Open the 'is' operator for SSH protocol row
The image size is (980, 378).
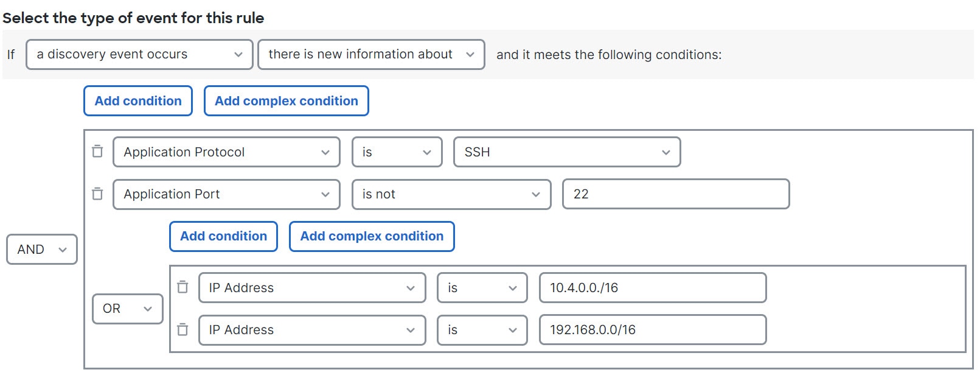(x=397, y=152)
